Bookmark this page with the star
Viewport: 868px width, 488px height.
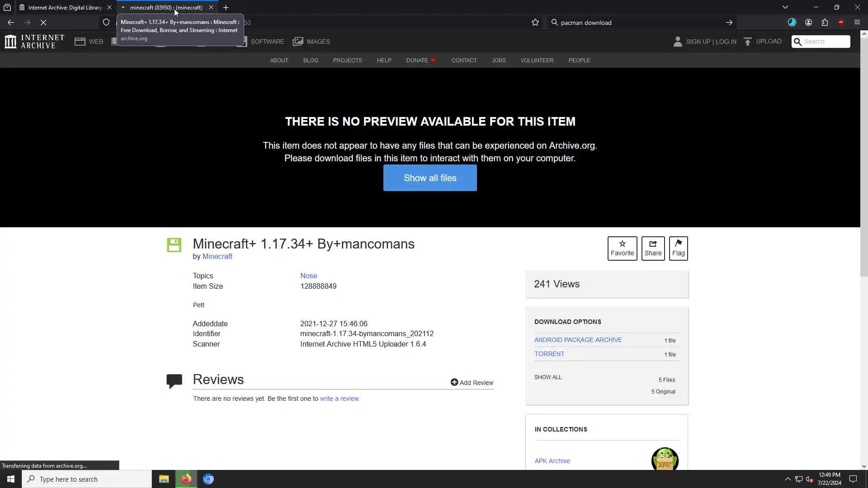point(535,23)
